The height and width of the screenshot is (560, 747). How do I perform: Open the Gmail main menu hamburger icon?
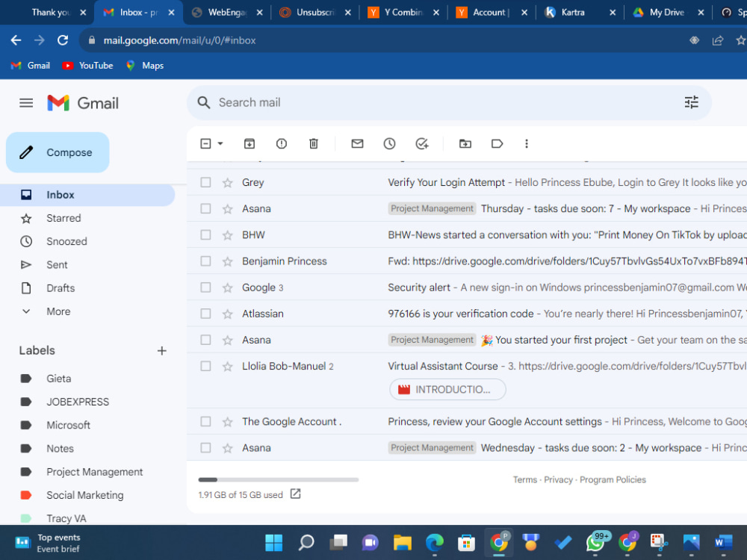[26, 103]
